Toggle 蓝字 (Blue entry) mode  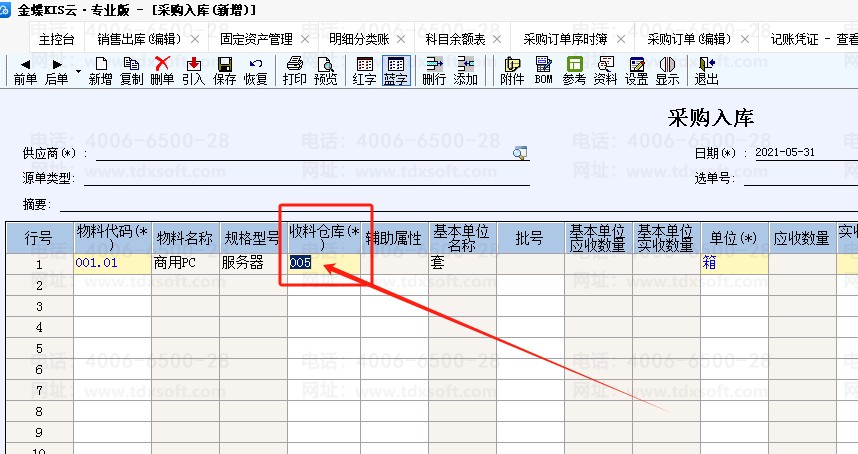[x=396, y=70]
